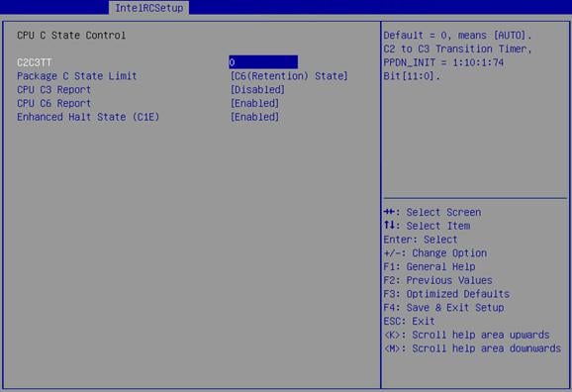Image resolution: width=572 pixels, height=392 pixels.
Task: Click the CPU C State Control heading
Action: tap(71, 36)
